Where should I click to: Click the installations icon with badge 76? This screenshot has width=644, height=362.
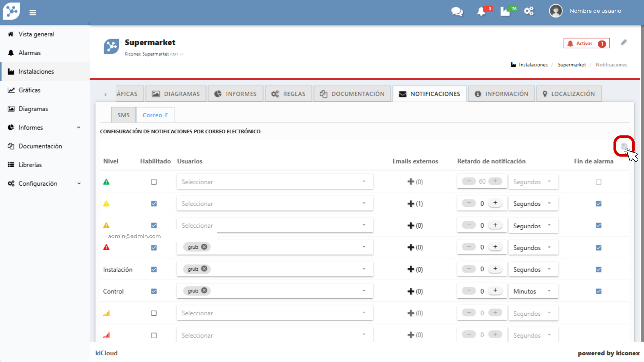pos(505,11)
